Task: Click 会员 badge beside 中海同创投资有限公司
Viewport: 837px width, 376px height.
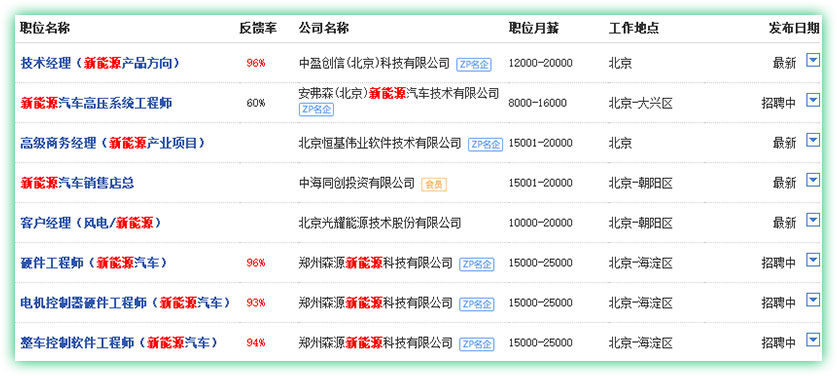Action: pyautogui.click(x=433, y=184)
